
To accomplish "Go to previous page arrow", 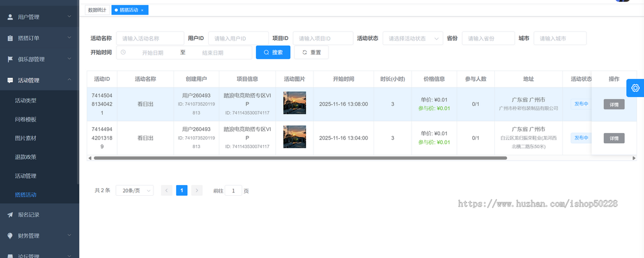I will [167, 190].
